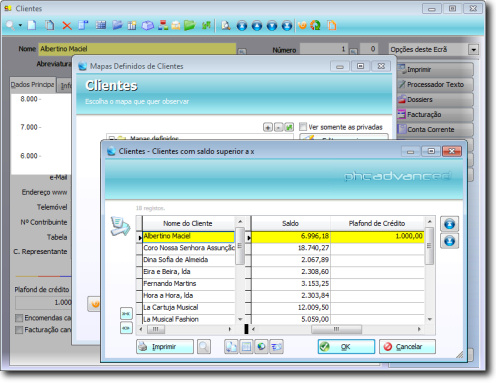This screenshot has width=496, height=383.
Task: Click the Imprimir button in right side panel
Action: [x=435, y=69]
